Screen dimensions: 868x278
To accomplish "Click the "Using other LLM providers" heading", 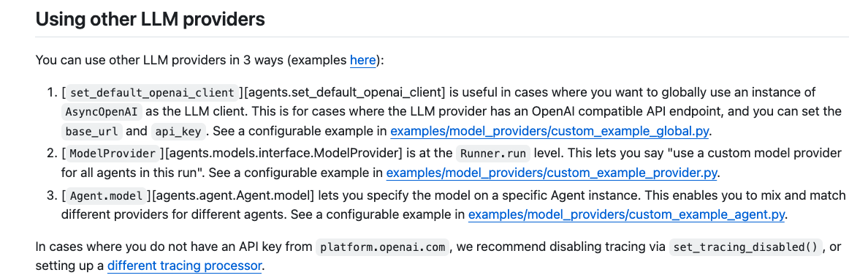I will tap(150, 19).
